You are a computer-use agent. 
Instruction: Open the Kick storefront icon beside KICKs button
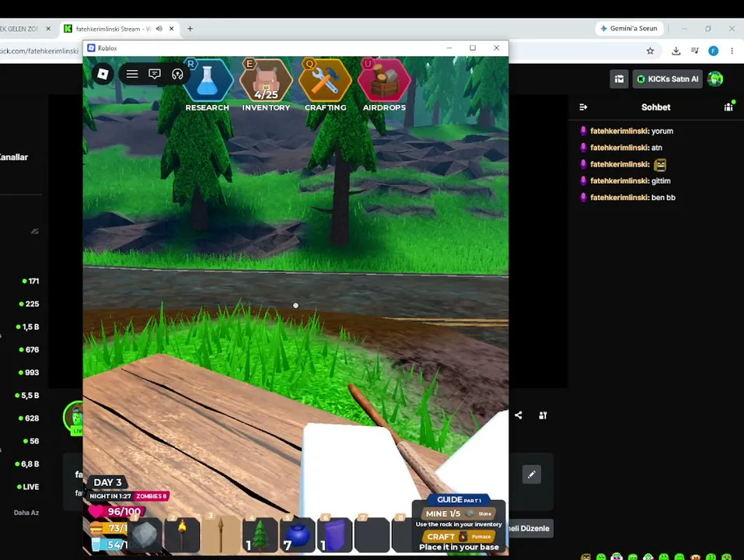coord(619,79)
